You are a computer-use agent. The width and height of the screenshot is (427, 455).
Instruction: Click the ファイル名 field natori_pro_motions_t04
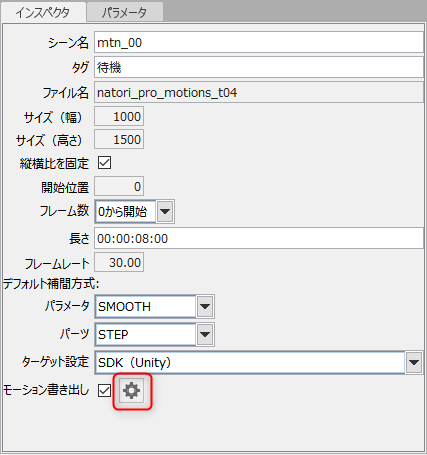coord(259,92)
